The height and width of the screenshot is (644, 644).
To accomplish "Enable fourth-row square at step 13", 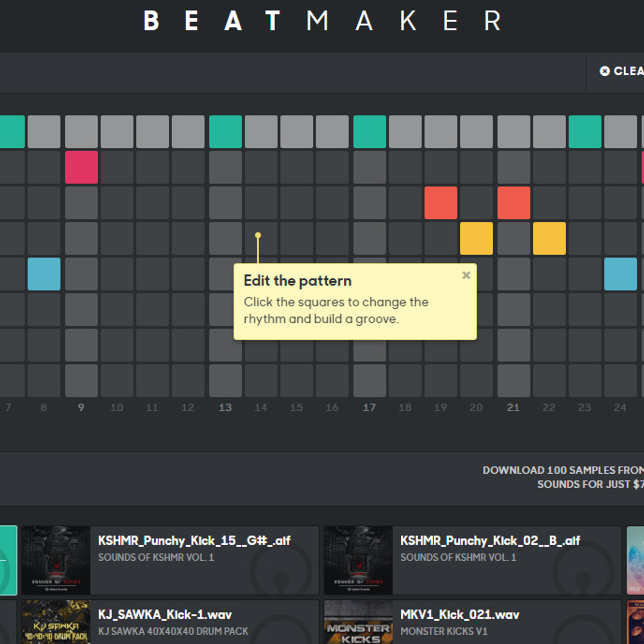I will click(x=225, y=238).
